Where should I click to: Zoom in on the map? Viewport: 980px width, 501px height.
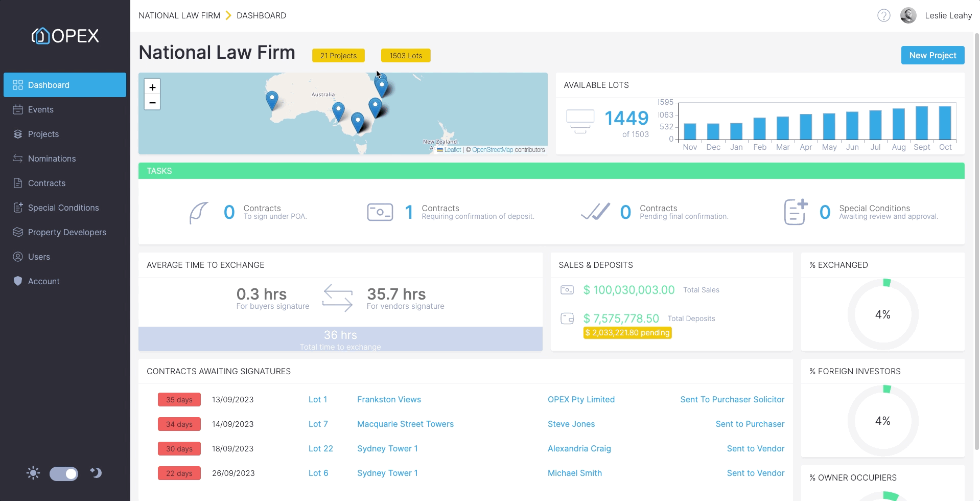152,87
